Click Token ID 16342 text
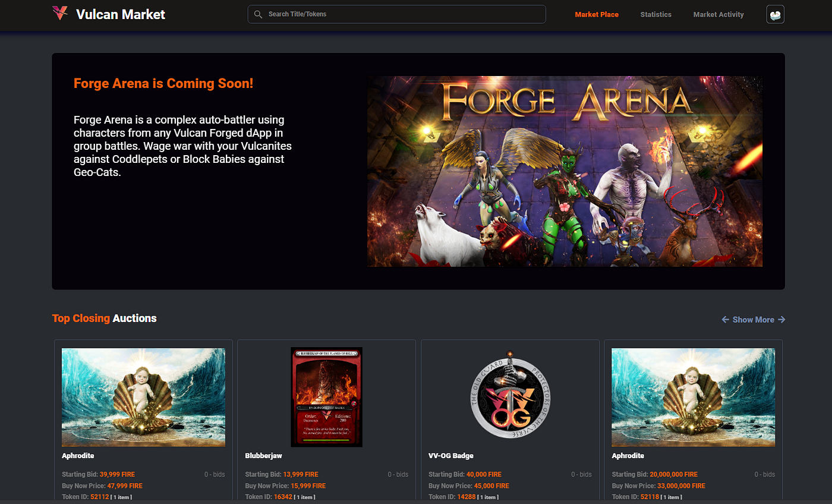The width and height of the screenshot is (832, 504). click(x=280, y=497)
